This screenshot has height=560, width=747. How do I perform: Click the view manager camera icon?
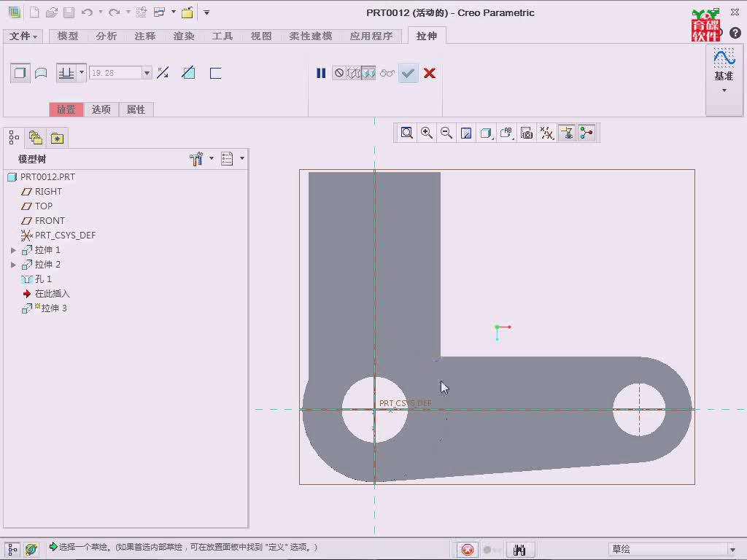[x=527, y=133]
